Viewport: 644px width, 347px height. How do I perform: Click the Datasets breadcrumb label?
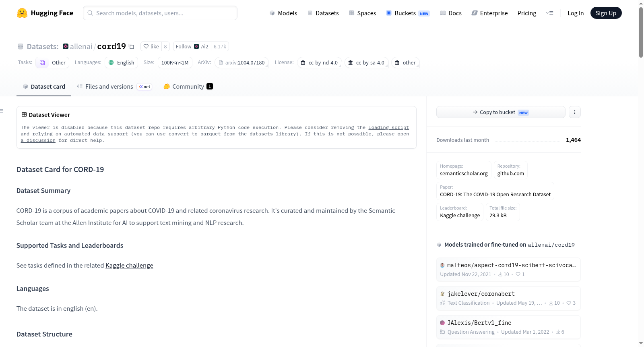(x=43, y=46)
